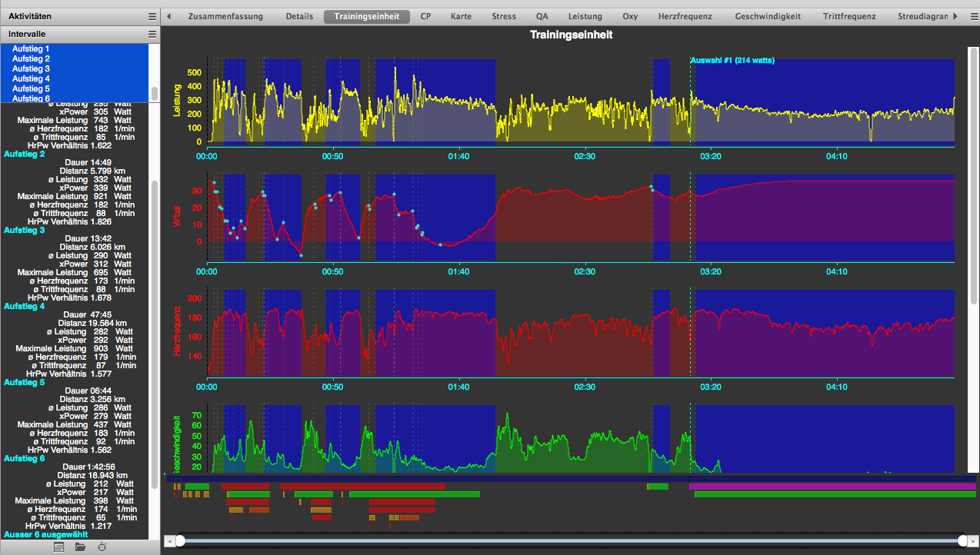The height and width of the screenshot is (555, 980).
Task: Select interval Aufstieg 4 in list
Action: pos(75,78)
